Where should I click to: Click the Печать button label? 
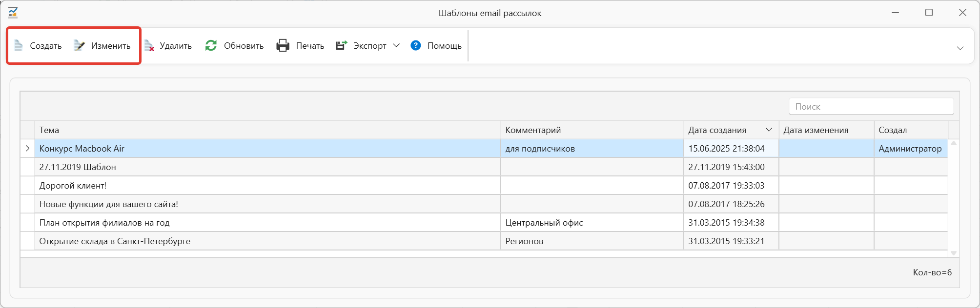[310, 46]
